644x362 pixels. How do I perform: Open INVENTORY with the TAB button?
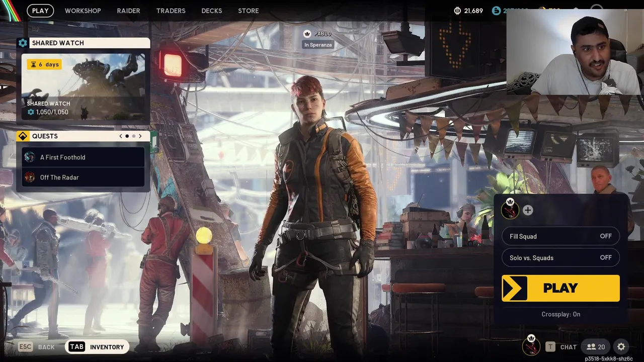[97, 347]
